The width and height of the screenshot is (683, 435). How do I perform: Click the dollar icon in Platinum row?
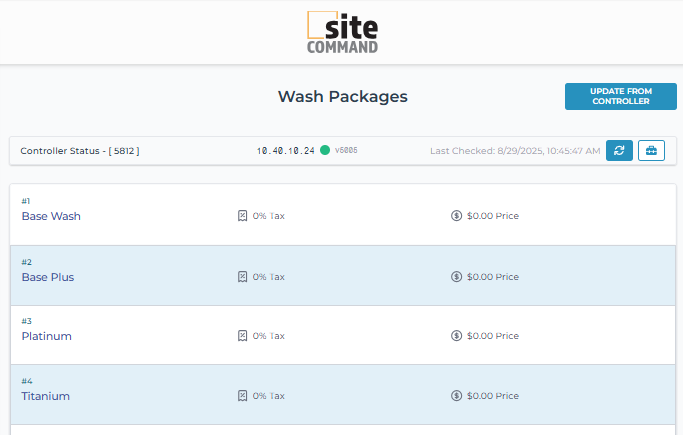(x=456, y=336)
